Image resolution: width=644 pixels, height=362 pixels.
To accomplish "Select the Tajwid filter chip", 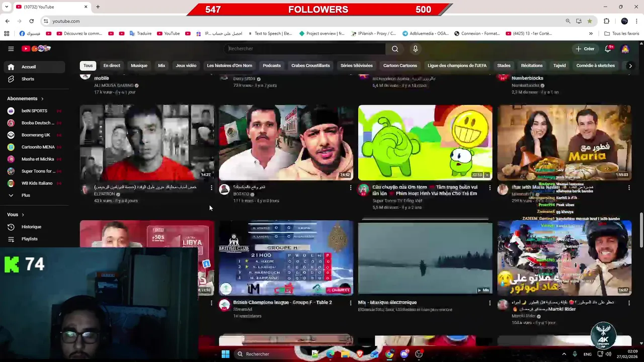I will click(559, 66).
